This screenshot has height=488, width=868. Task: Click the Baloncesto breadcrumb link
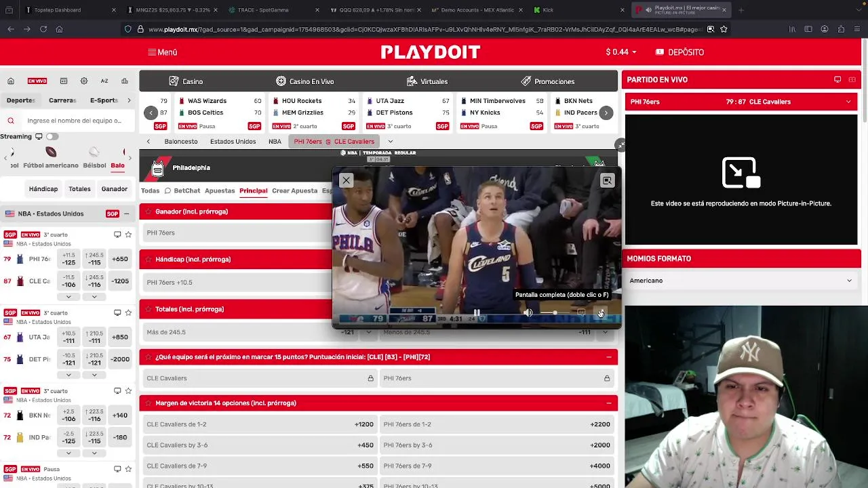click(x=181, y=142)
